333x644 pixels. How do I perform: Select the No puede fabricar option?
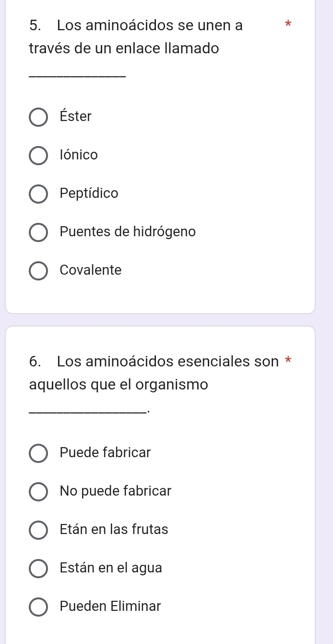coord(38,491)
